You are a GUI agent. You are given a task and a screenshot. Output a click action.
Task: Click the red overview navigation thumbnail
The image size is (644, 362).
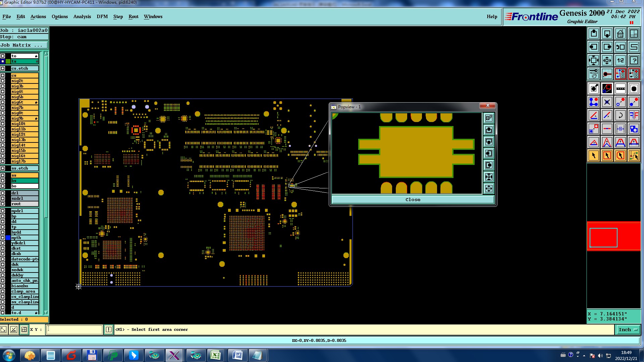point(614,236)
